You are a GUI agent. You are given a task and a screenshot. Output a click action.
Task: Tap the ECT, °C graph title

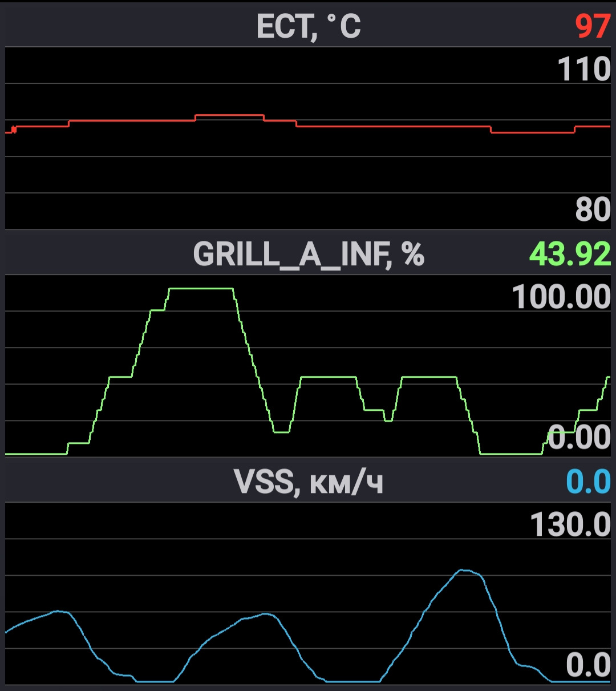[308, 26]
